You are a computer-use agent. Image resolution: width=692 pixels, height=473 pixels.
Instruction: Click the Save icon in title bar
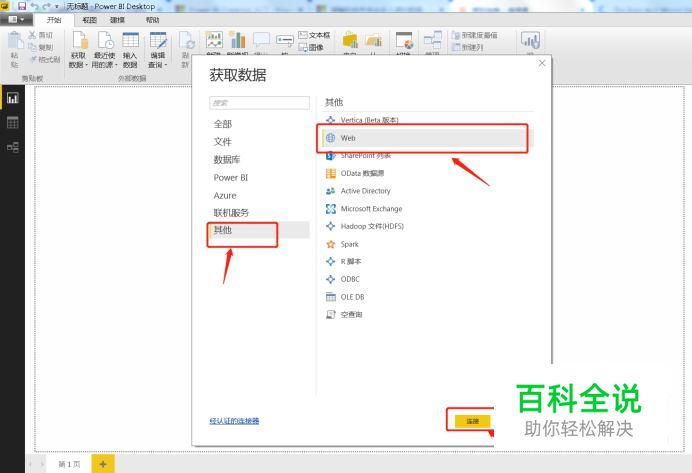coord(22,6)
